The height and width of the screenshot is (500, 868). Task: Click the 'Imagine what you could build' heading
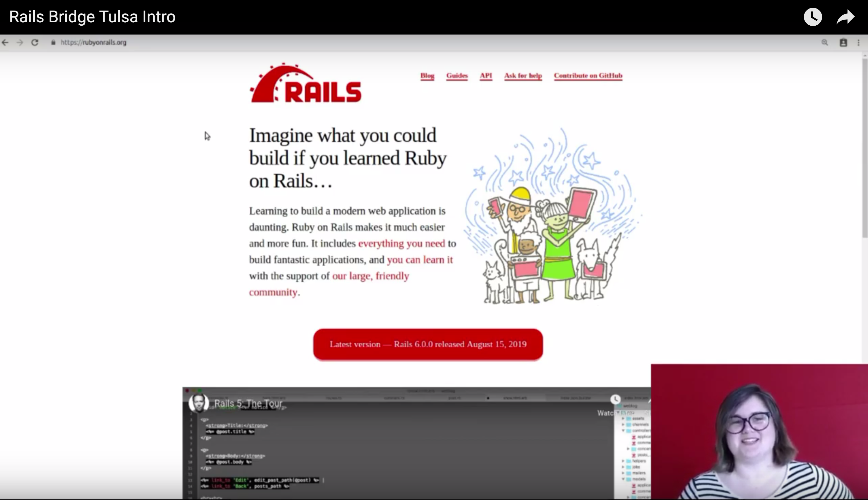coord(348,158)
